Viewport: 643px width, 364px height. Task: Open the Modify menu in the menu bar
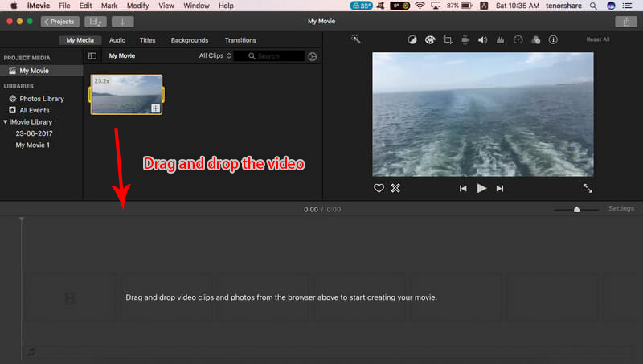click(x=137, y=6)
